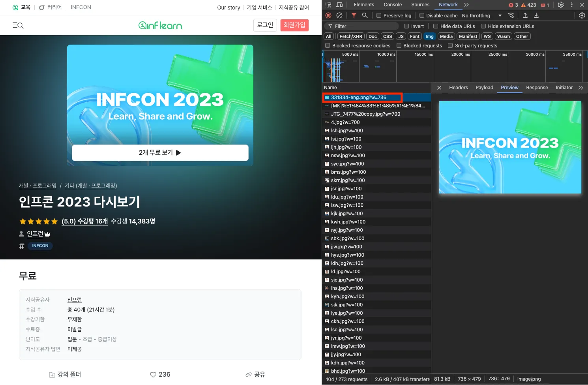588x385 pixels.
Task: Close the DevTools panel
Action: tap(582, 5)
